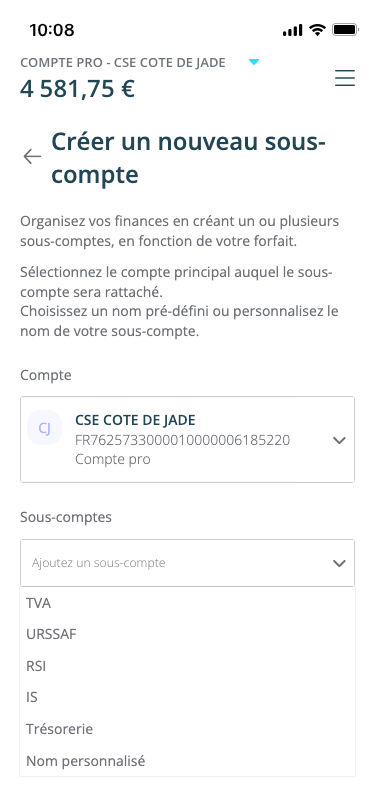375x812 pixels.
Task: Select Nom personnalisé option
Action: (x=188, y=761)
